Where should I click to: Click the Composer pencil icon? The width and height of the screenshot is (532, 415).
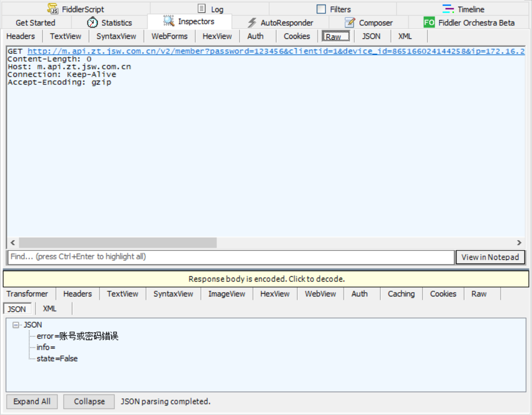[x=350, y=23]
